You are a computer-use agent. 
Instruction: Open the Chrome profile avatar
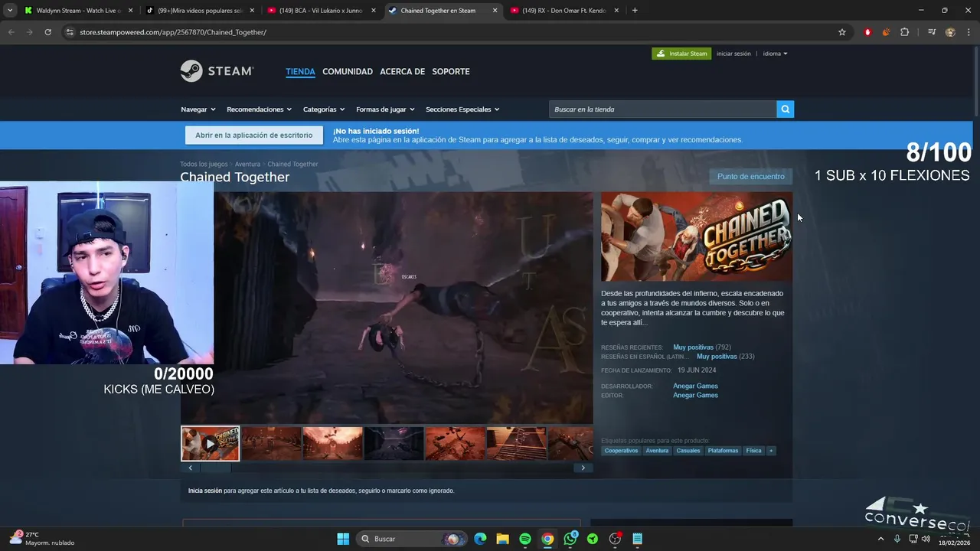click(x=950, y=32)
